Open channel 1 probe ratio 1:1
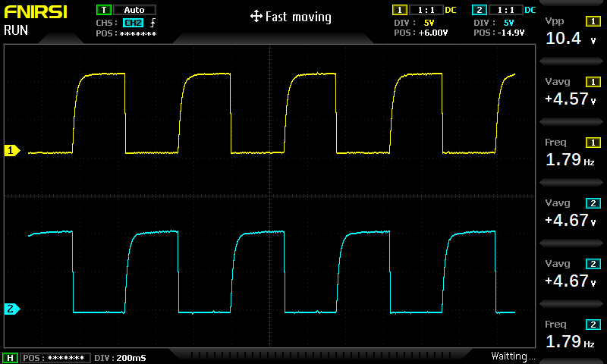This screenshot has width=607, height=364. [x=426, y=10]
